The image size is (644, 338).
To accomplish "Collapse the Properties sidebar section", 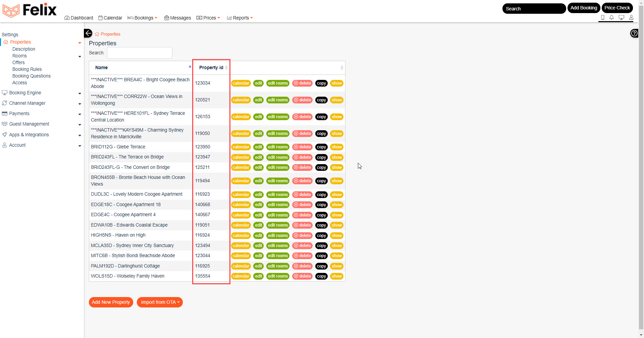I will point(79,43).
